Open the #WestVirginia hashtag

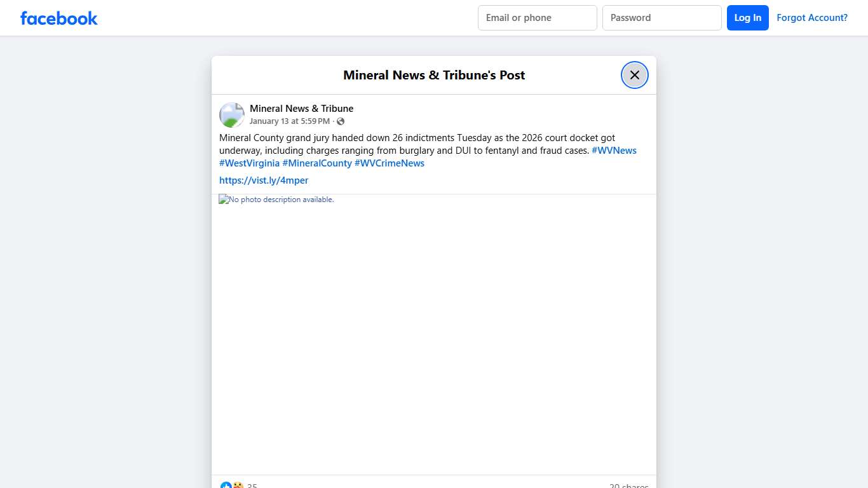click(x=249, y=163)
